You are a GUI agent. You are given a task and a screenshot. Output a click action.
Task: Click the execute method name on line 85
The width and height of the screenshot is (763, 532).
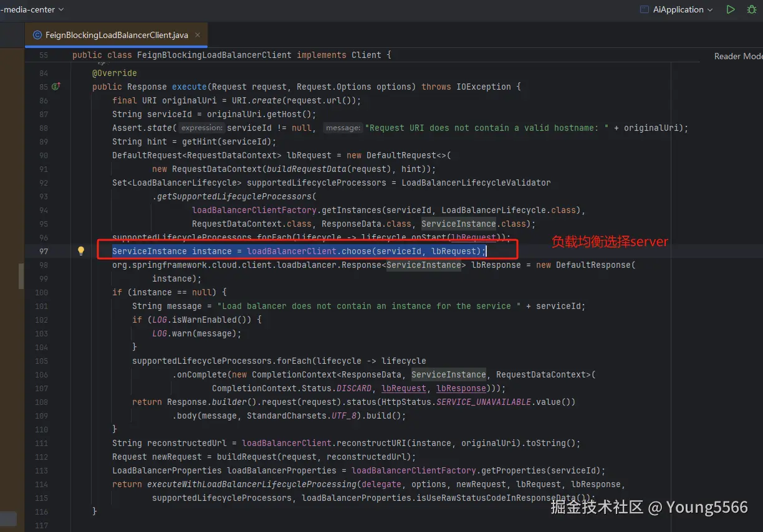tap(190, 87)
